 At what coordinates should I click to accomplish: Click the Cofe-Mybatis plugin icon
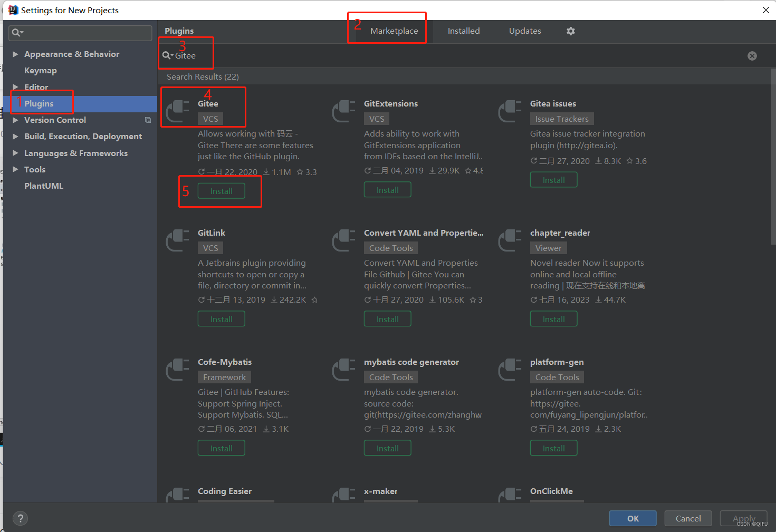point(178,370)
